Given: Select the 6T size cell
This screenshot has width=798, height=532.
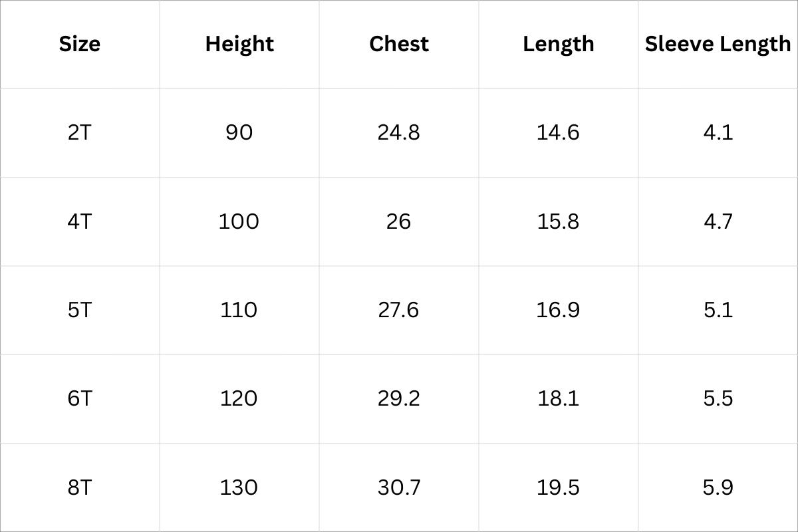Looking at the screenshot, I should (80, 398).
